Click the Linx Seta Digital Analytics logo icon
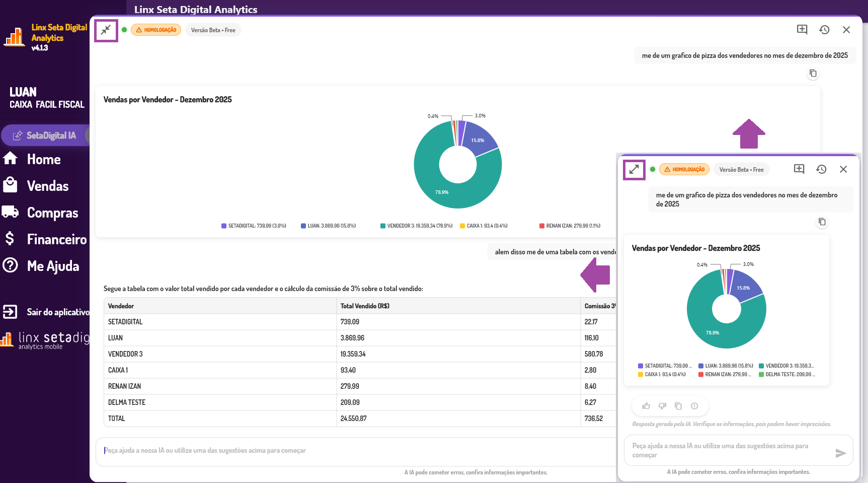The image size is (868, 483). pos(14,37)
